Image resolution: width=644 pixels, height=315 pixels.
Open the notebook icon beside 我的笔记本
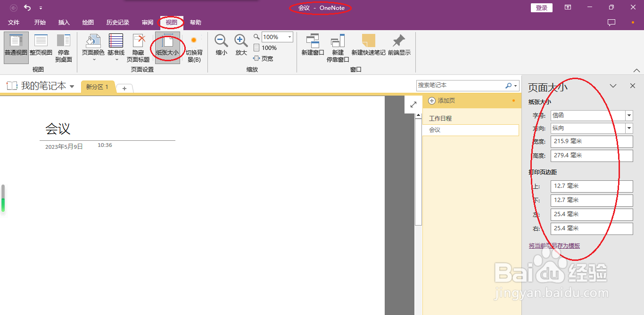click(12, 86)
